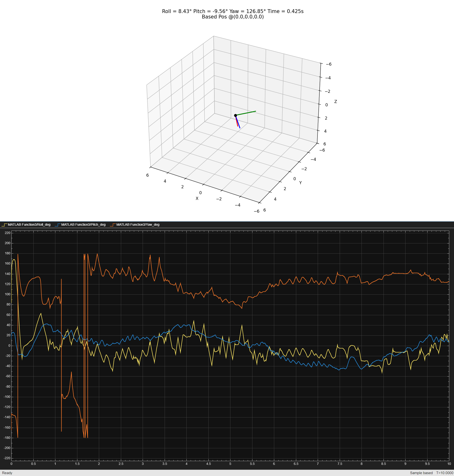
Task: Click the 'Based Pos' subtitle text
Action: point(233,17)
